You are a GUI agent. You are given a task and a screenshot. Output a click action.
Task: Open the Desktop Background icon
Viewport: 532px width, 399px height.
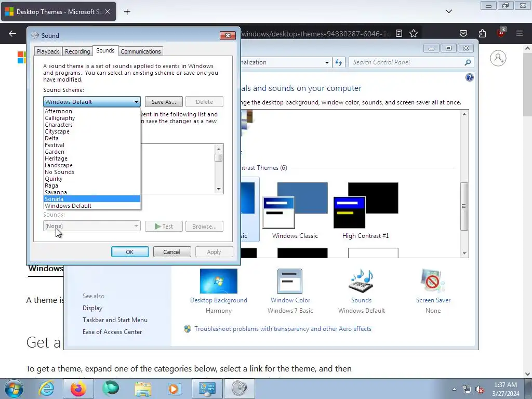point(219,281)
